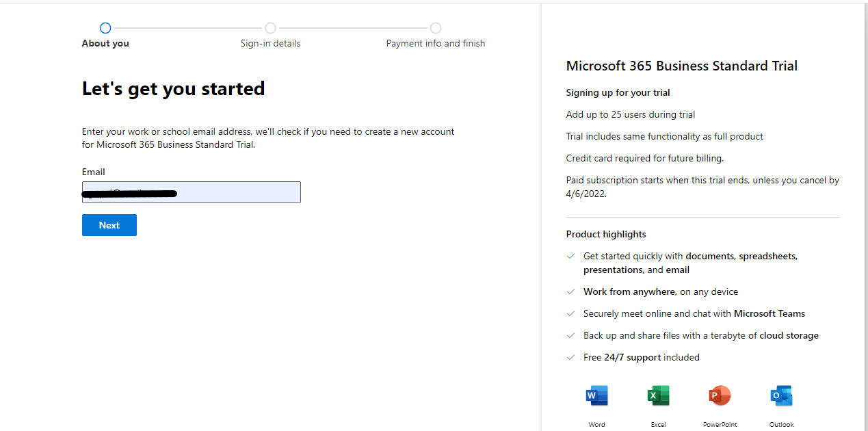Click the Excel label under icon
Screen dimensions: 868x431
click(x=658, y=425)
